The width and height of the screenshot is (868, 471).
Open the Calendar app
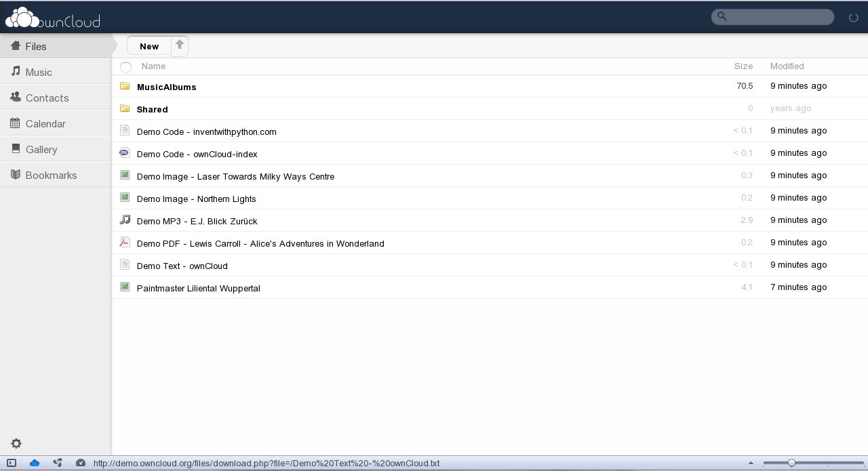[x=45, y=123]
